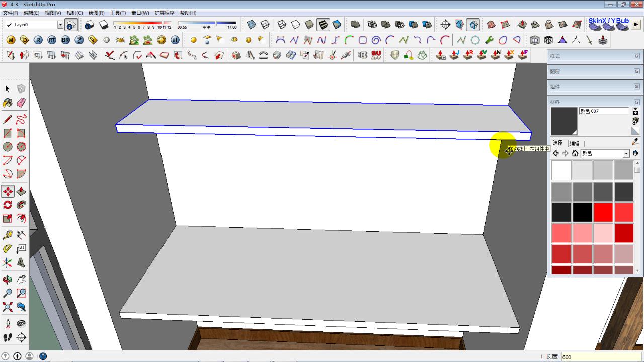Choose the Rectangle drawing tool

pyautogui.click(x=7, y=133)
